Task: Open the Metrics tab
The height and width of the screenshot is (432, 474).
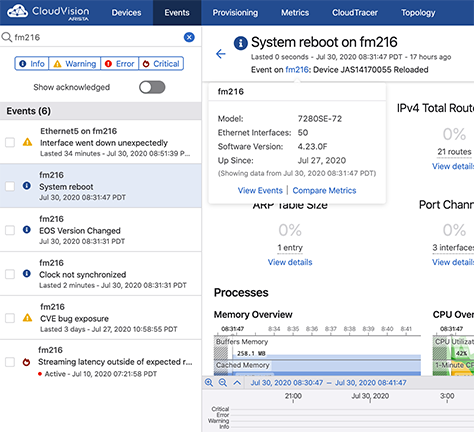Action: [295, 13]
